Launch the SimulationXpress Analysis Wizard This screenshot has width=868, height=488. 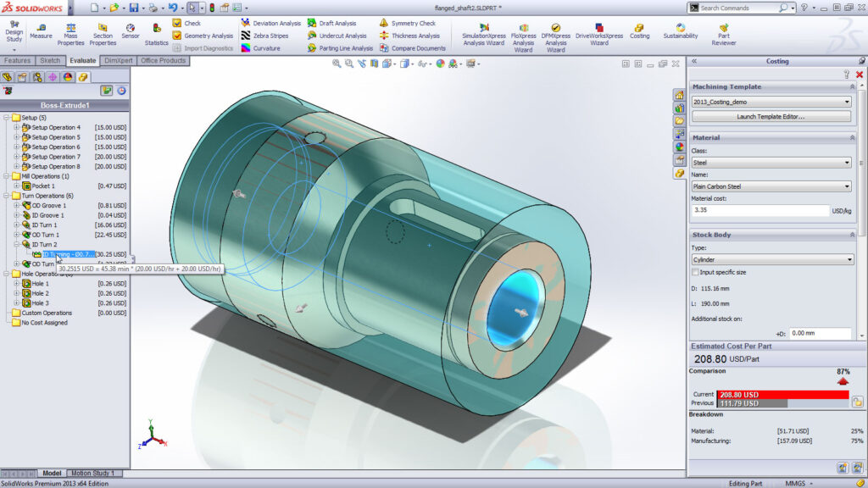click(483, 34)
